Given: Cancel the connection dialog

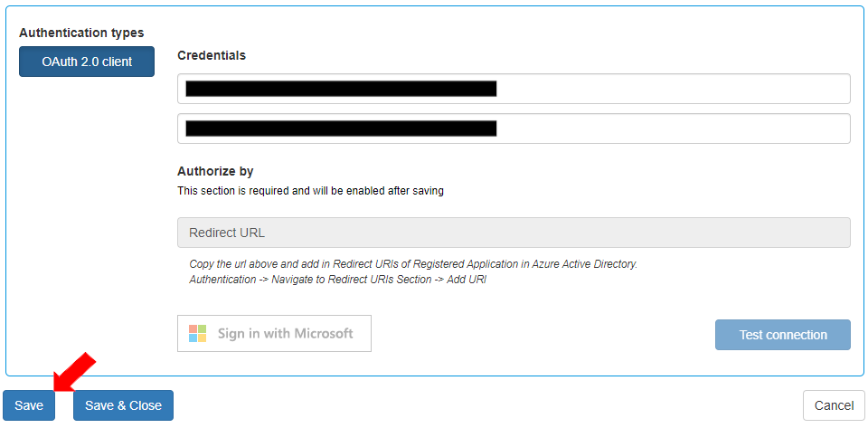Looking at the screenshot, I should pyautogui.click(x=833, y=405).
